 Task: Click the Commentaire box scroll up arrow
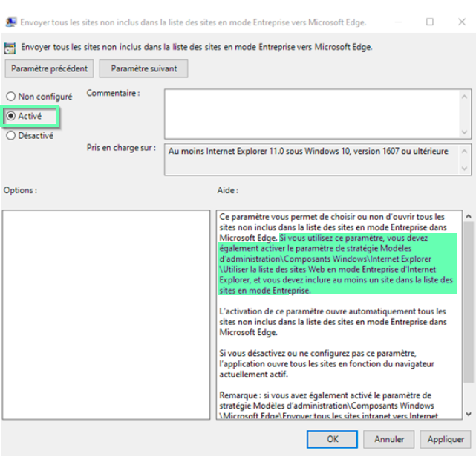[465, 95]
